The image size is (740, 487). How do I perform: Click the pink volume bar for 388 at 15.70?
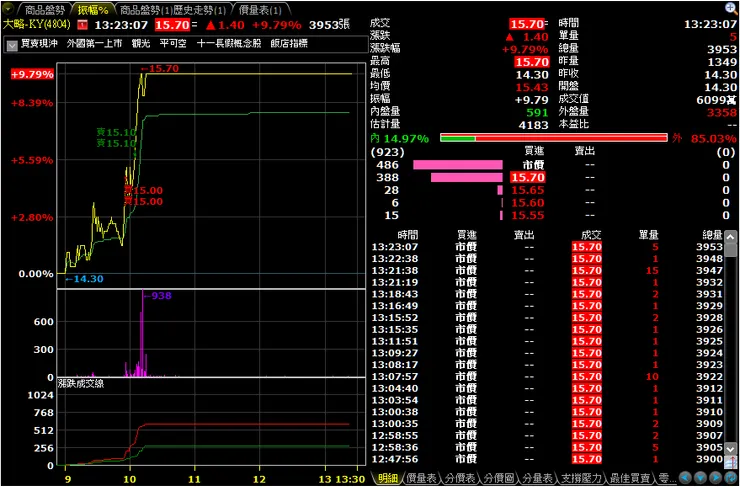(467, 177)
